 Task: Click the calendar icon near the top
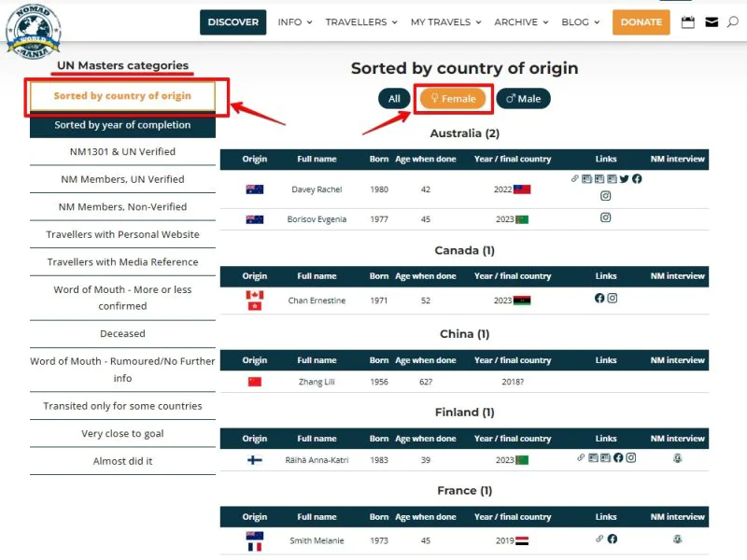click(x=688, y=21)
